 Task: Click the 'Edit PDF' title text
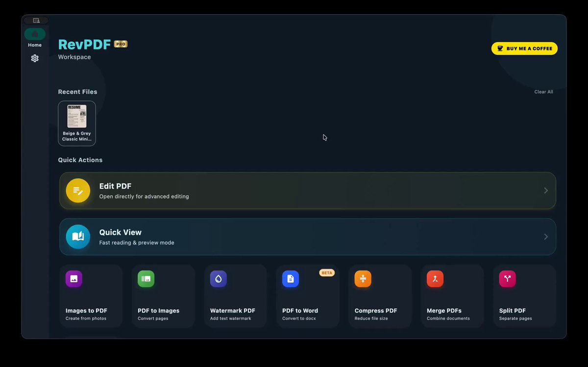(115, 186)
